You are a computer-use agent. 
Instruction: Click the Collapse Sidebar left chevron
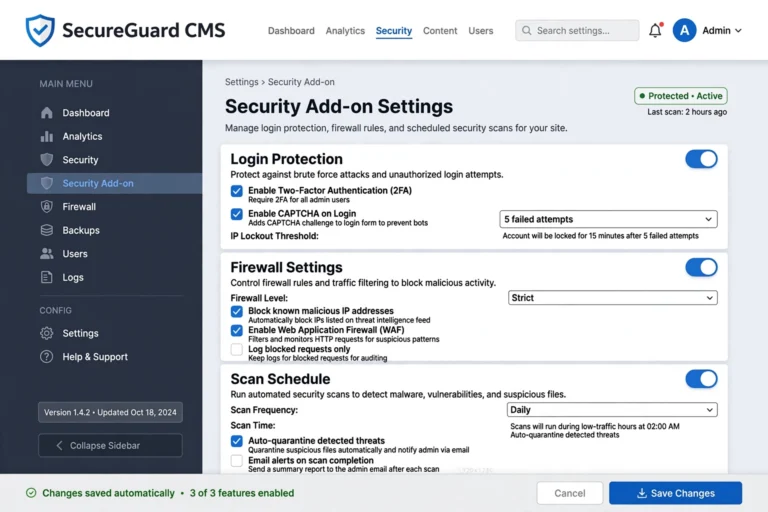[x=59, y=445]
